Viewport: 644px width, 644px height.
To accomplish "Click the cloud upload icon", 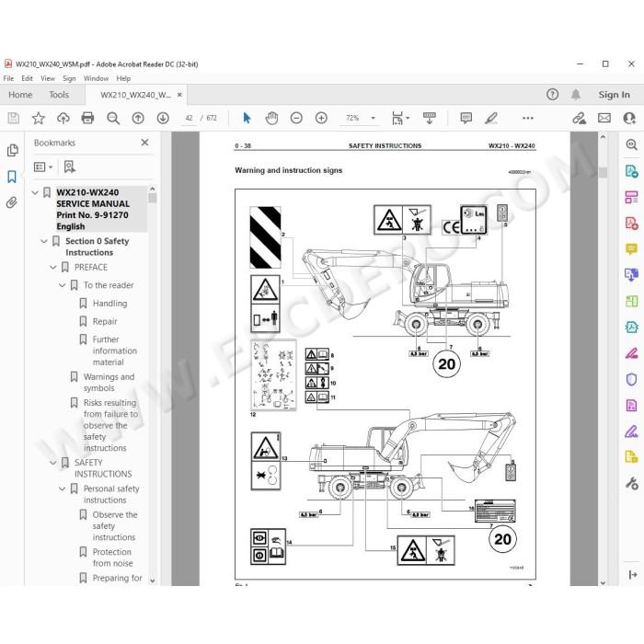I will tap(63, 119).
